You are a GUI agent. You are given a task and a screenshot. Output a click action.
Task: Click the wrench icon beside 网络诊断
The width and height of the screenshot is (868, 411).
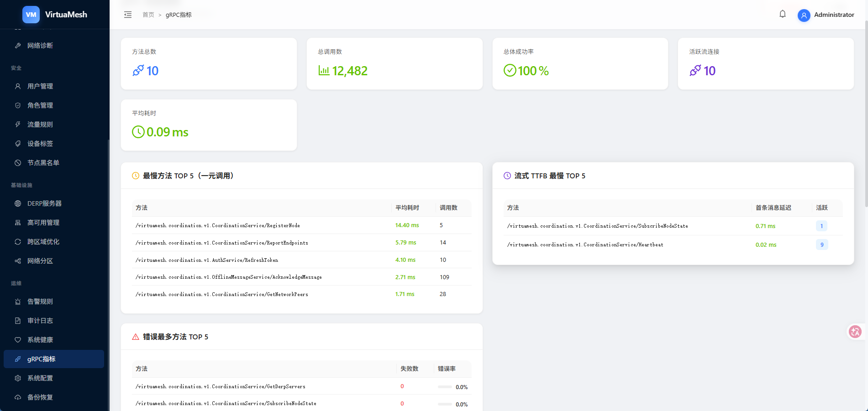(18, 46)
